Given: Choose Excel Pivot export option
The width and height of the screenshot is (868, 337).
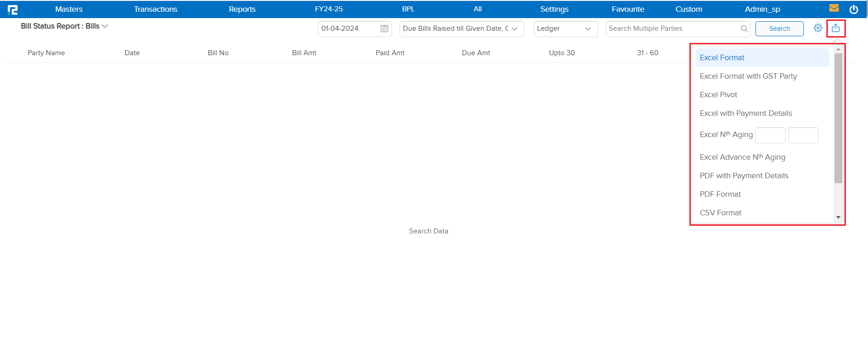Looking at the screenshot, I should pos(718,95).
